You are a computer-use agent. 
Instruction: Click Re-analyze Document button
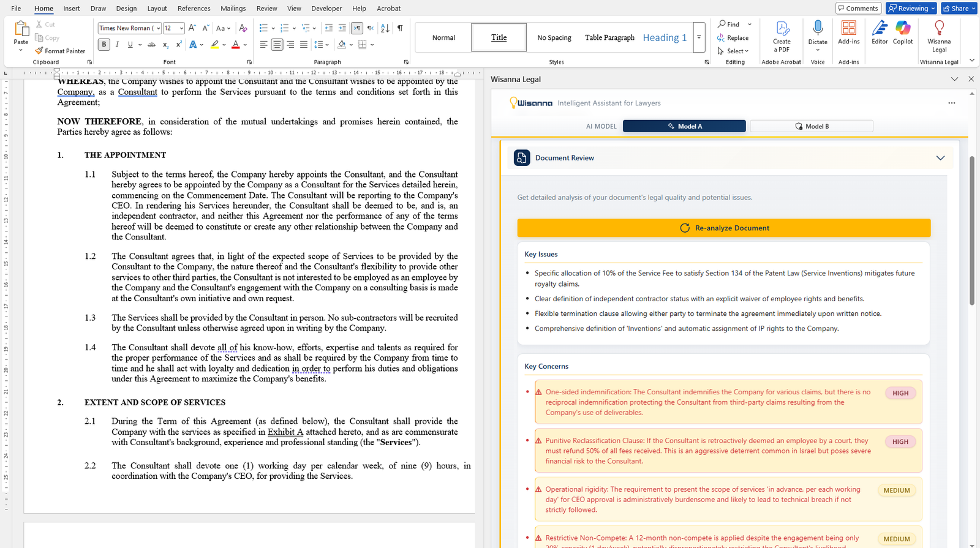[723, 228]
